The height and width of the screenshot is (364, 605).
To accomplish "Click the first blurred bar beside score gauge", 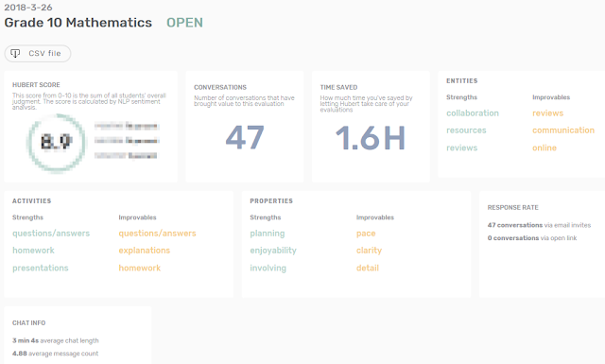I will click(x=126, y=126).
